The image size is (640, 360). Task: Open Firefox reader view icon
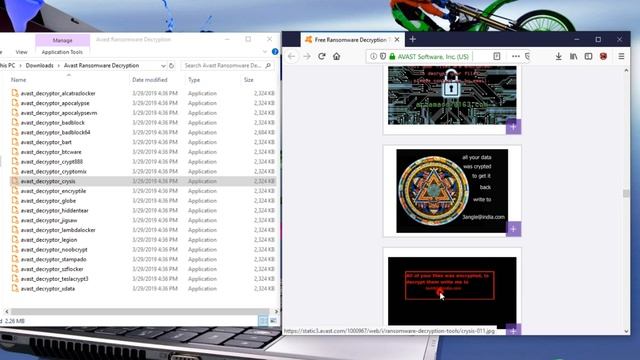click(x=497, y=56)
